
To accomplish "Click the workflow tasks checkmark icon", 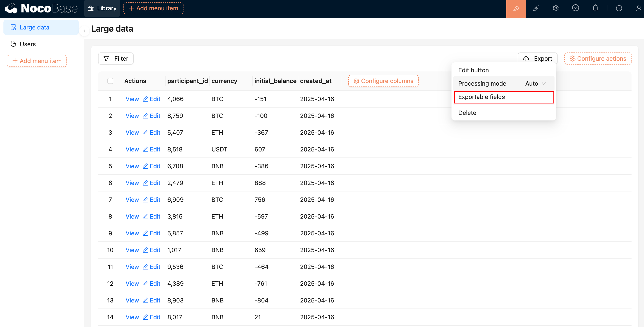I will click(x=575, y=8).
